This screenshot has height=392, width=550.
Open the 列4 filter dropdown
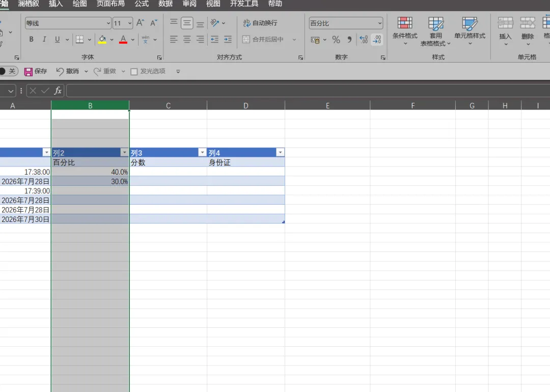[280, 152]
